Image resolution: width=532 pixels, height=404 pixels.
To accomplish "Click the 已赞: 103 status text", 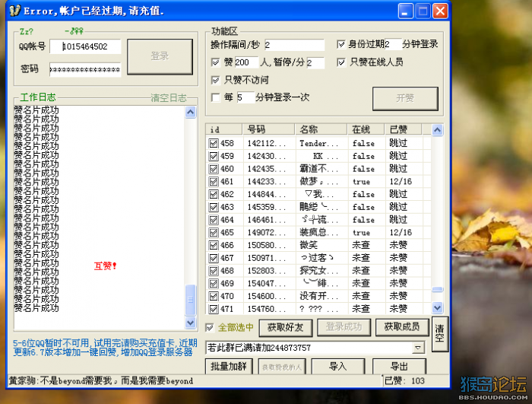I will (x=404, y=381).
